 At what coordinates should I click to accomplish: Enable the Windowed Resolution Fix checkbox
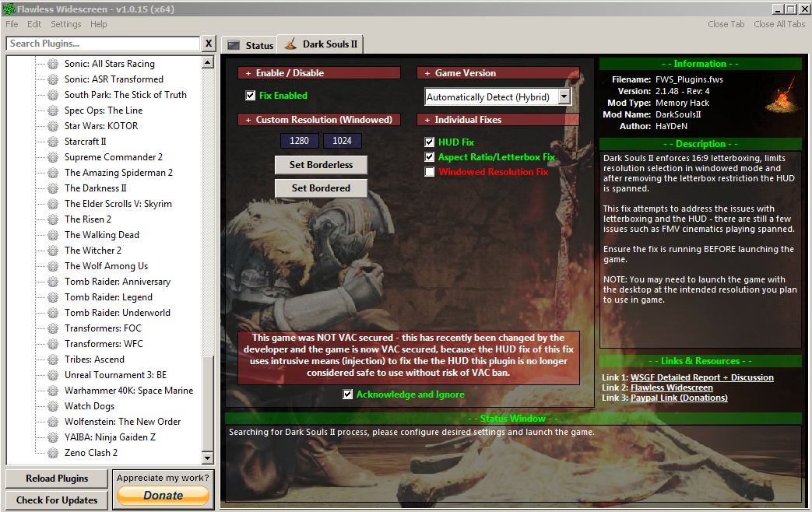[429, 172]
